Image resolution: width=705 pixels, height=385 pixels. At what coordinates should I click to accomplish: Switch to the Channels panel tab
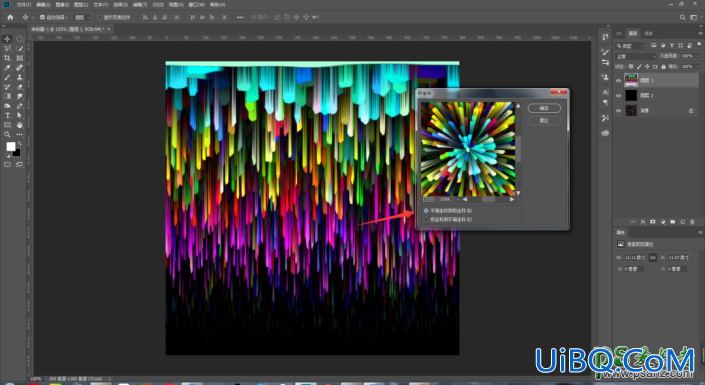[648, 33]
